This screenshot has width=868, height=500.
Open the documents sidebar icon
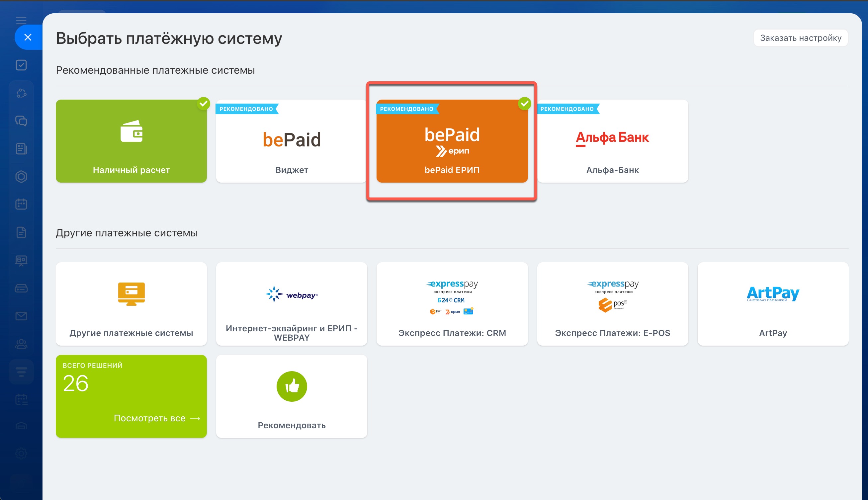(21, 232)
